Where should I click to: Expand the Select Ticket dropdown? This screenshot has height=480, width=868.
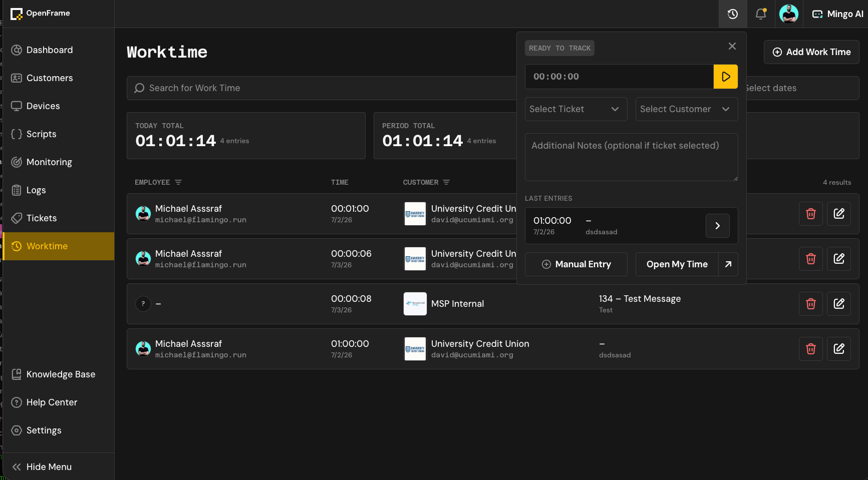(x=576, y=109)
